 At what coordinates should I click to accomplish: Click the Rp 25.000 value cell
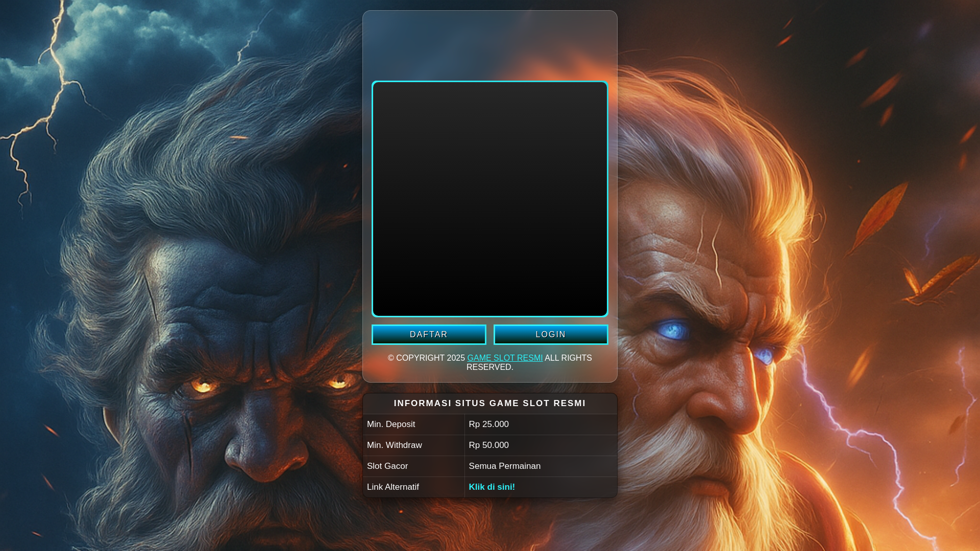(488, 424)
